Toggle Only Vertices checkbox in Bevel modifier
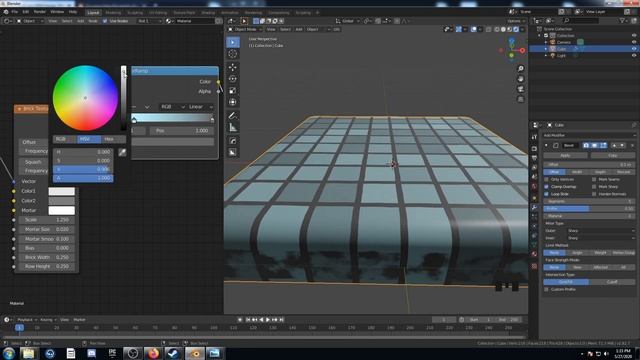Screen dimensions: 640x360 pyautogui.click(x=547, y=179)
